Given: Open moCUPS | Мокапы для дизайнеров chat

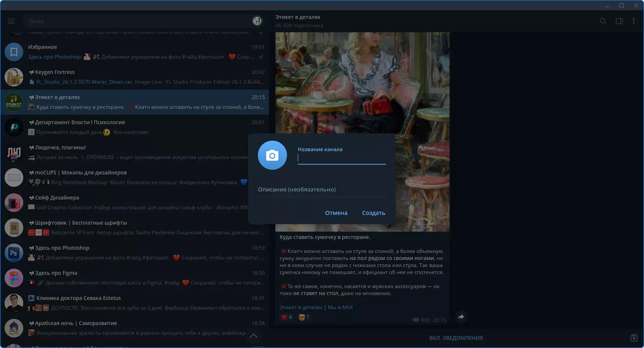Looking at the screenshot, I should (x=125, y=177).
